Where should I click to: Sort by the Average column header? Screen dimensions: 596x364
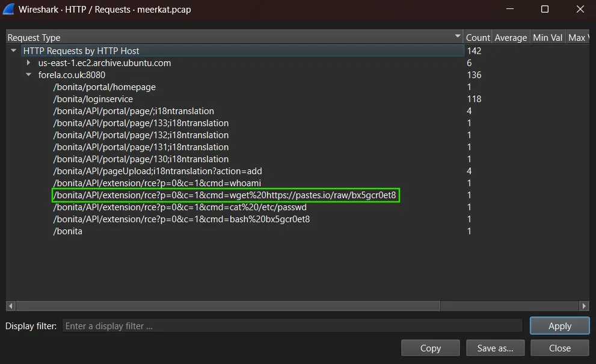coord(511,37)
